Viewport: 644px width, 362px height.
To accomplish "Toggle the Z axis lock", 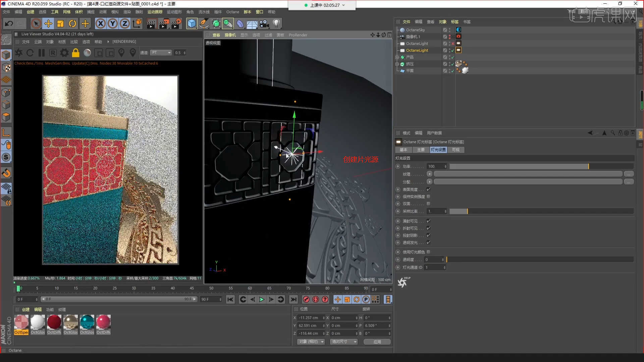I will click(x=125, y=23).
